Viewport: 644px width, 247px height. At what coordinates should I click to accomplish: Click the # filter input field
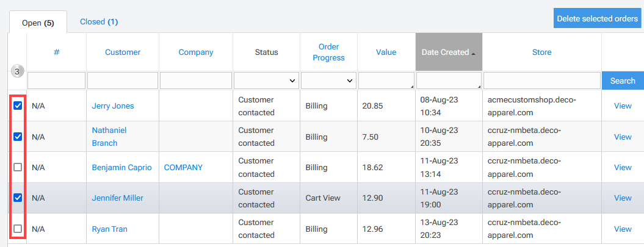click(57, 81)
